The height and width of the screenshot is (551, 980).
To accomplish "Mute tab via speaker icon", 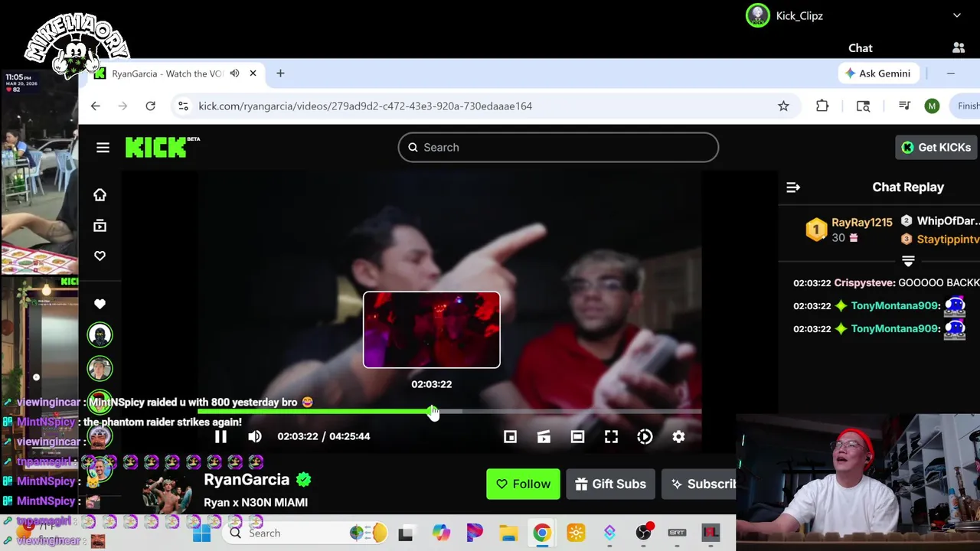I will pos(234,73).
